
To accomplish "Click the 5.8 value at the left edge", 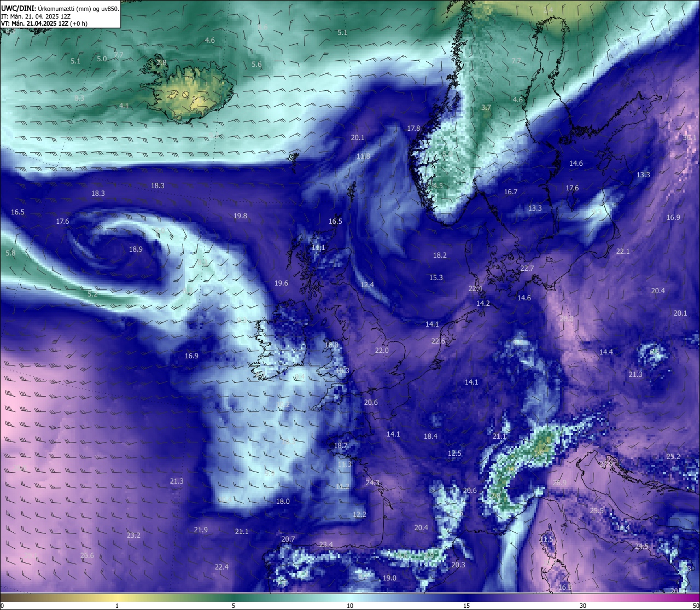I will [10, 253].
